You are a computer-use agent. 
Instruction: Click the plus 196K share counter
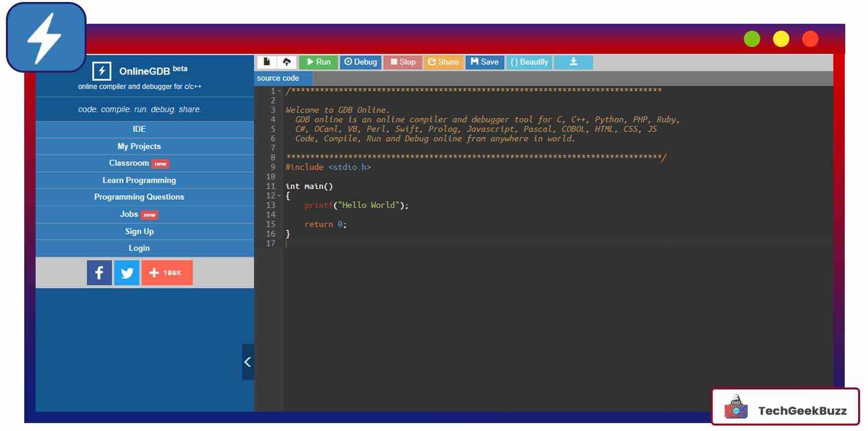167,273
